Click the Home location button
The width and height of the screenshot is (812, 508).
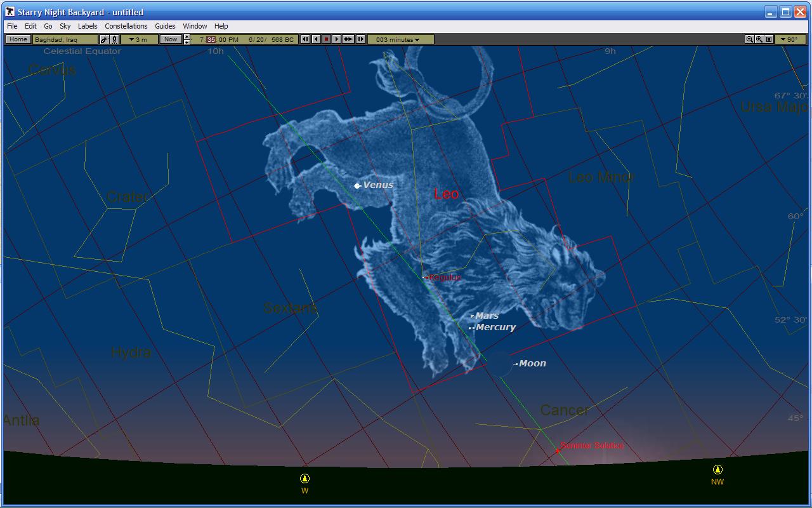click(x=18, y=39)
